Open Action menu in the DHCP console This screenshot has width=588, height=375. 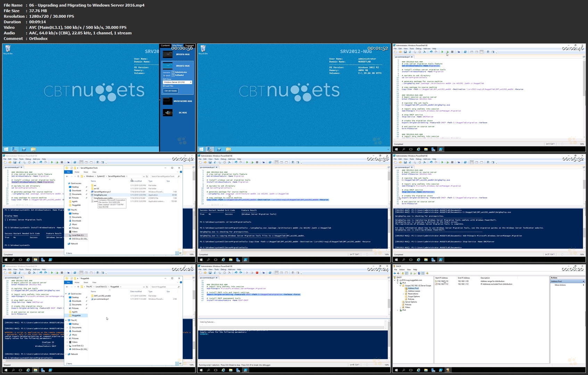coord(402,269)
